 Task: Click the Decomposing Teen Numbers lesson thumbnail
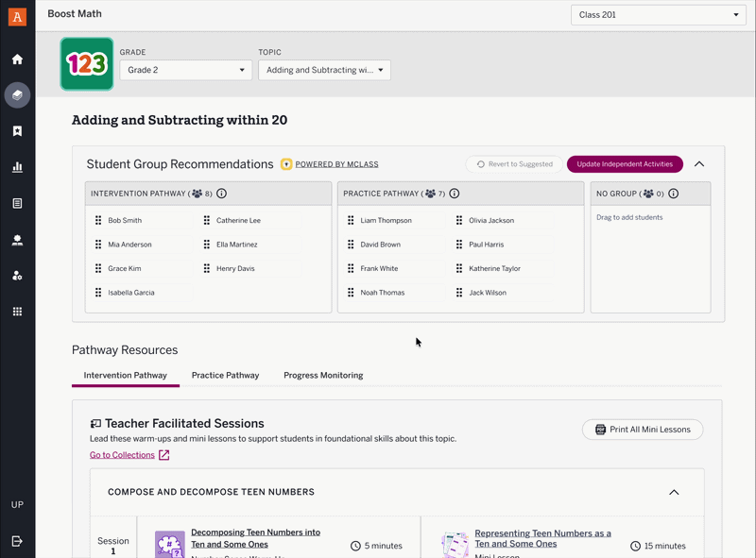click(170, 544)
